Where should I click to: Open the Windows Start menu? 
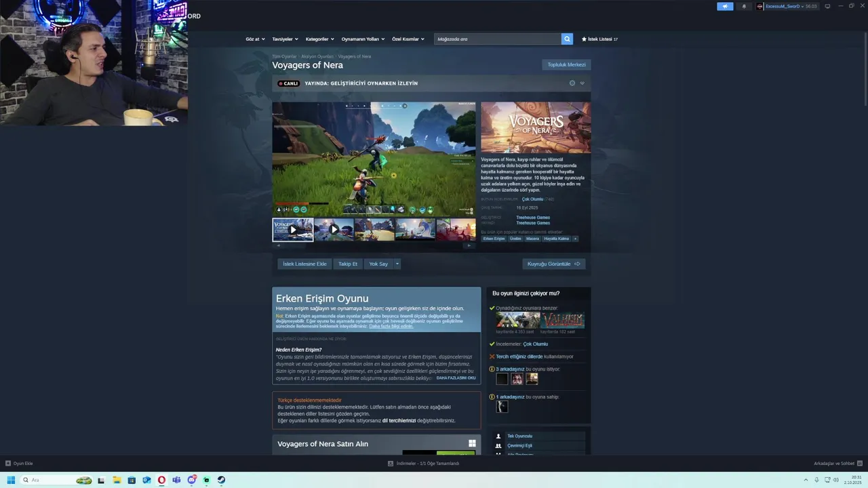pyautogui.click(x=11, y=480)
